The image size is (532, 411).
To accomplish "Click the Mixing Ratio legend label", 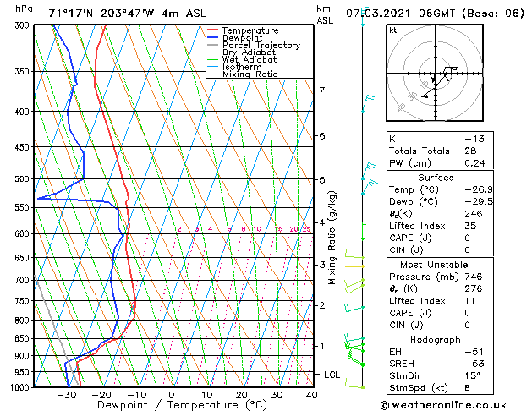I will pyautogui.click(x=250, y=74).
